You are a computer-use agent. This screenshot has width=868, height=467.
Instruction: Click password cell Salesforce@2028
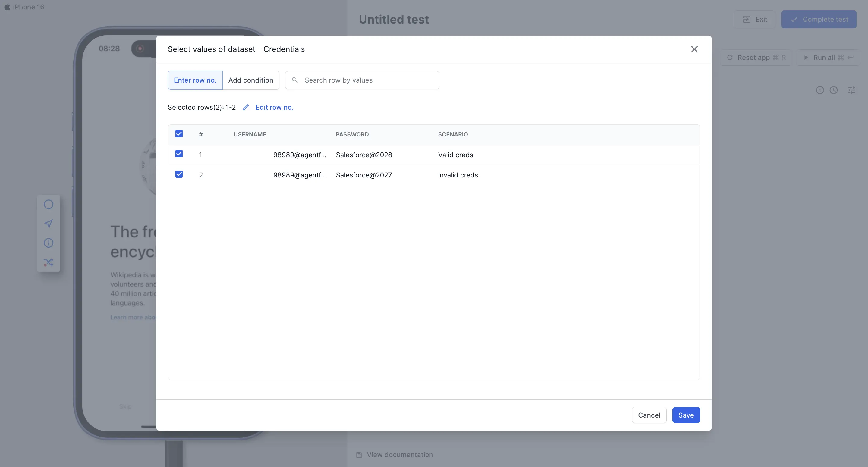point(364,155)
